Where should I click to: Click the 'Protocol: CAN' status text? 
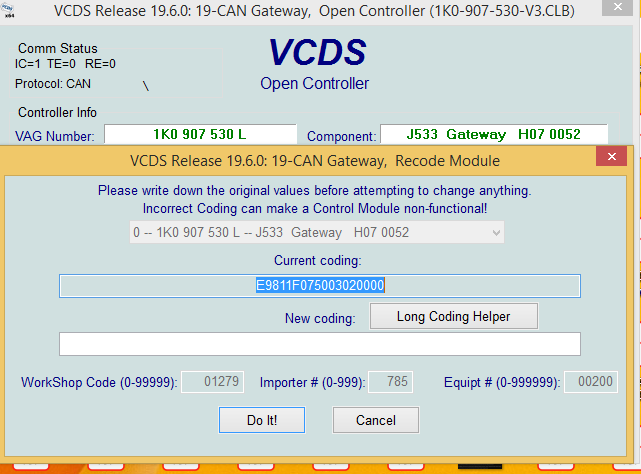point(53,84)
